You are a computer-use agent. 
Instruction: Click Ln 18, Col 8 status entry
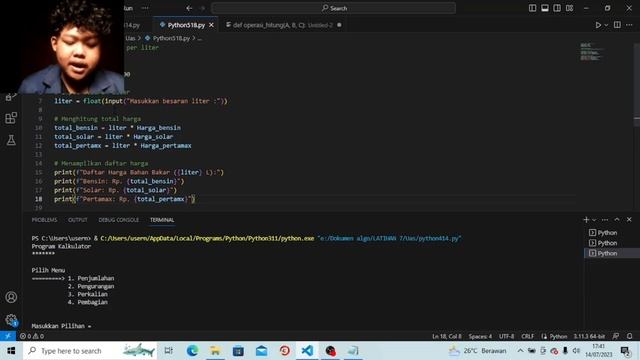447,336
